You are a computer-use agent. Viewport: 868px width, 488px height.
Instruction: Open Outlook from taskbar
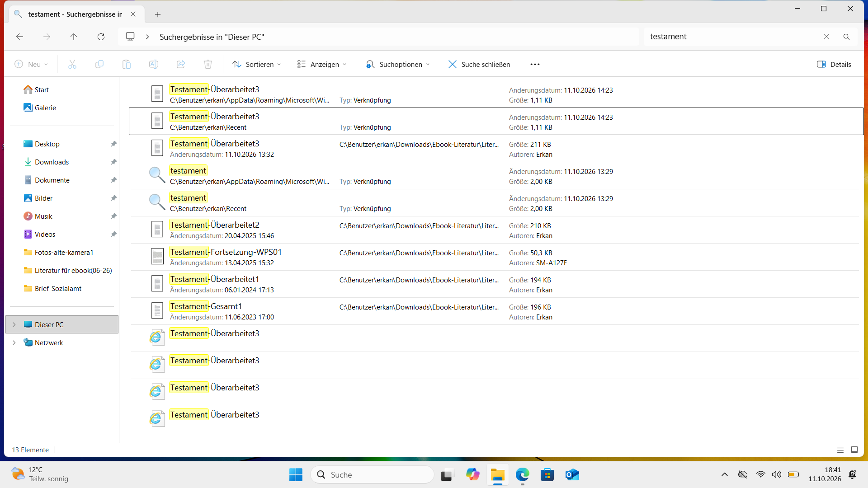point(572,474)
